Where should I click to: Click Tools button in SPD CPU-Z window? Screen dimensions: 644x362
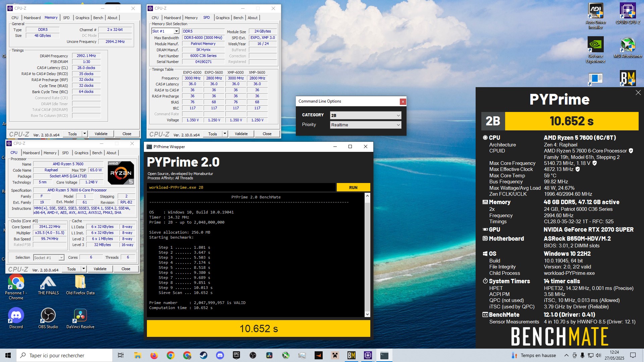click(x=213, y=134)
